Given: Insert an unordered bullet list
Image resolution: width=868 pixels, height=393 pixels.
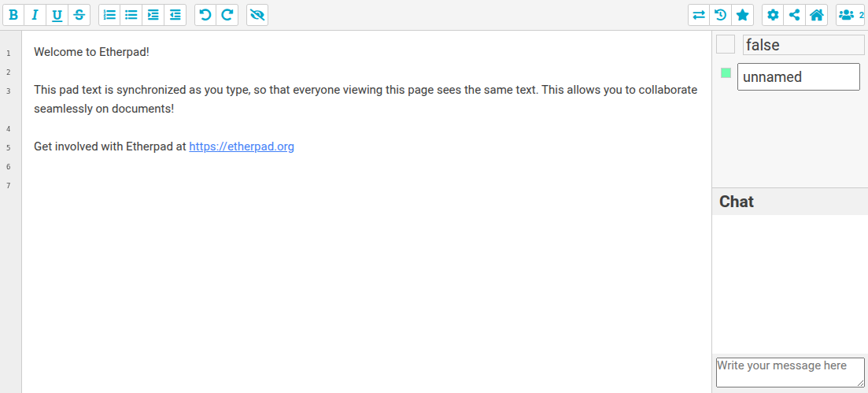Looking at the screenshot, I should coord(131,15).
